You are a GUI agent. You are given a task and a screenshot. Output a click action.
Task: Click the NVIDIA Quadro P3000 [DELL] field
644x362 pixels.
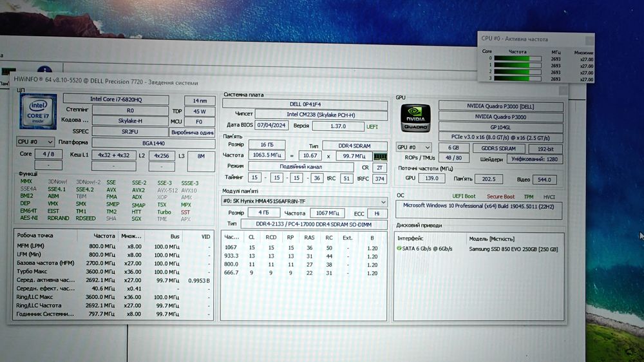(x=500, y=106)
